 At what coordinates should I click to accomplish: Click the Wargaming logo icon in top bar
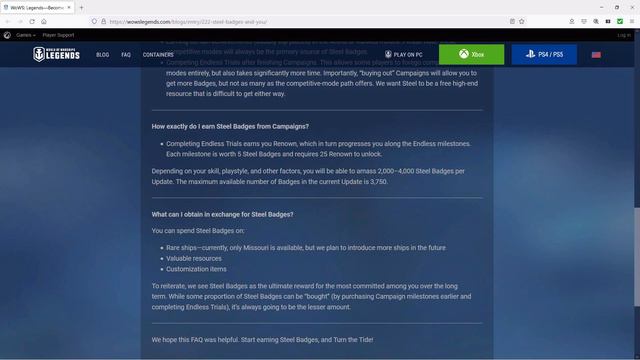7,35
